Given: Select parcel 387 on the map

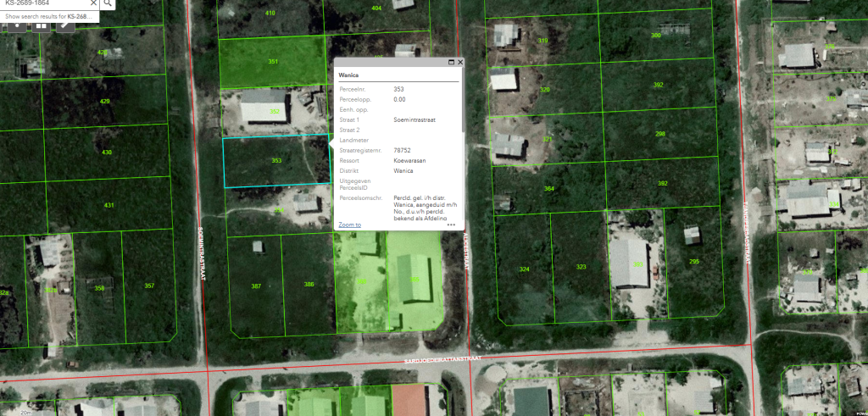Looking at the screenshot, I should pos(256,286).
